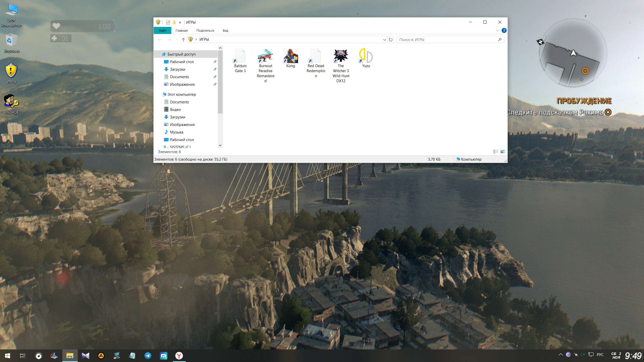
Task: Select the Baldurs Gate 3 shortcut file
Action: pyautogui.click(x=240, y=56)
